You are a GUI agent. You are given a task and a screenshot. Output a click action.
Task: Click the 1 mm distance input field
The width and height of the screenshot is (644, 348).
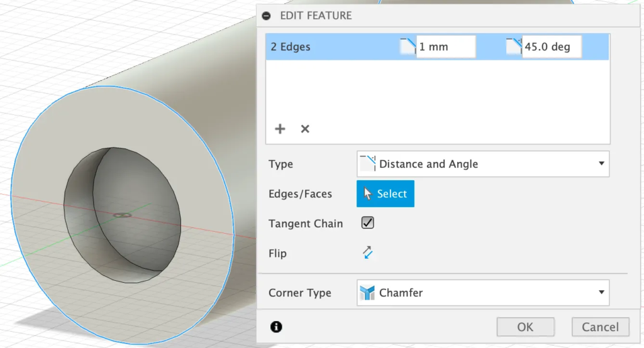(x=445, y=47)
